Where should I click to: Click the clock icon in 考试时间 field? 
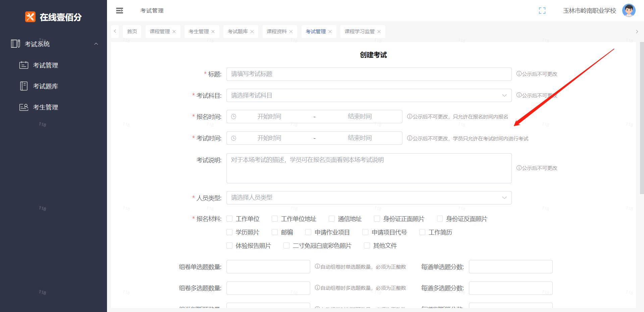(x=234, y=138)
